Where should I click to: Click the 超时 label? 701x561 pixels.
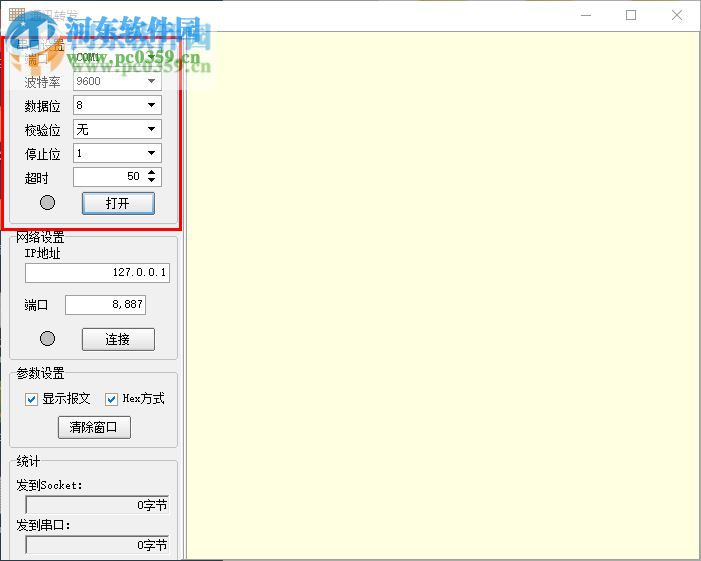[x=37, y=178]
